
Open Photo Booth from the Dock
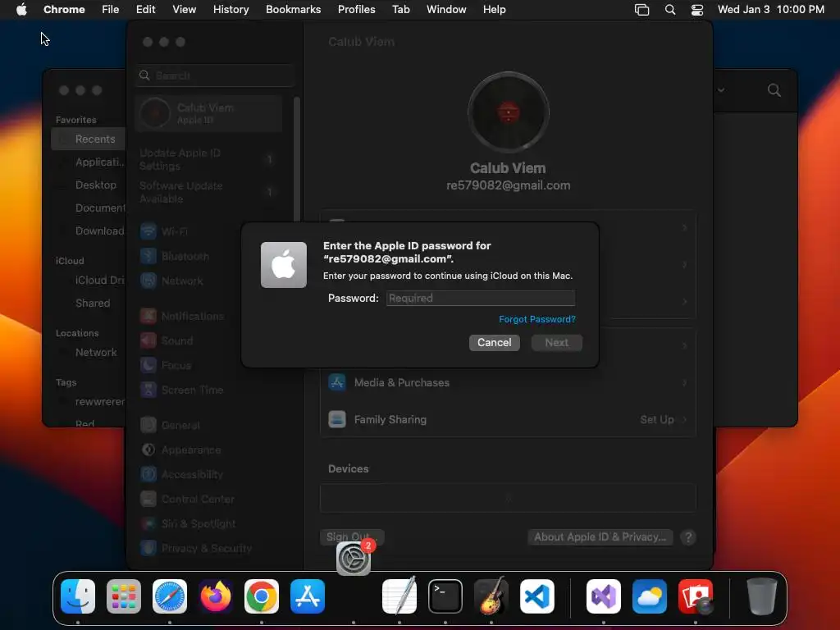[696, 596]
